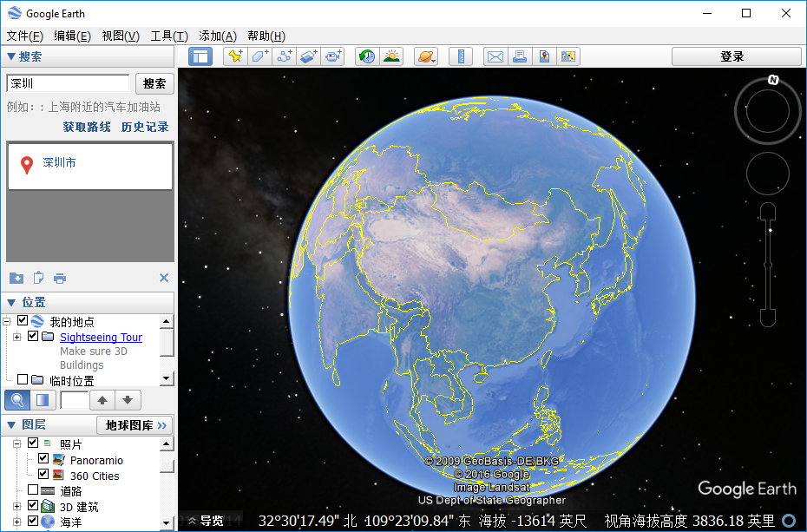Check the 临时位置 checkbox
The height and width of the screenshot is (532, 807).
pyautogui.click(x=23, y=379)
